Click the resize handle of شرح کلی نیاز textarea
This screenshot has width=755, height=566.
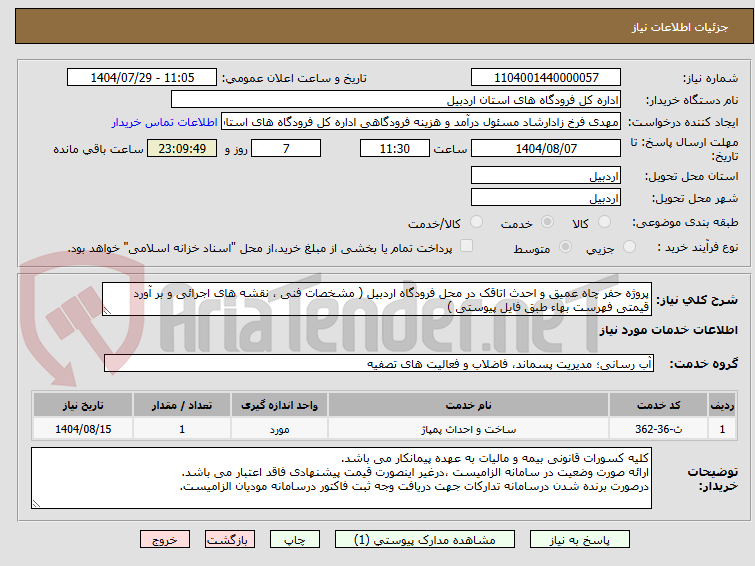pos(107,311)
